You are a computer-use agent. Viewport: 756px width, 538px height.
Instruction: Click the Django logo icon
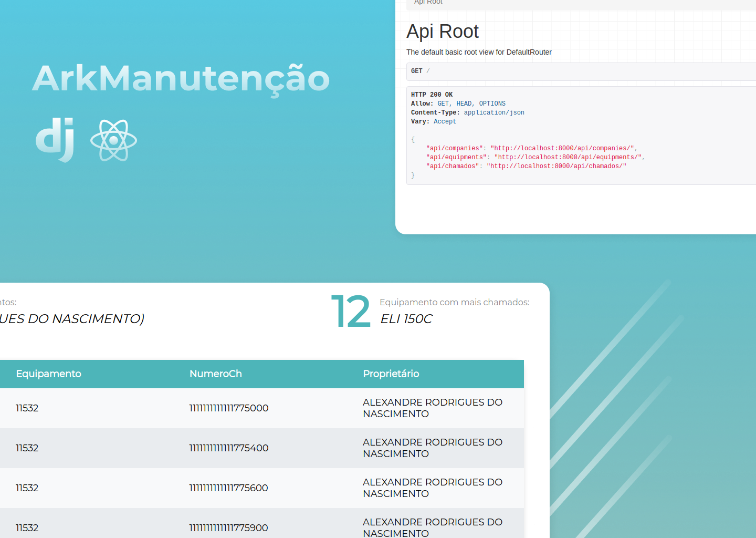pos(55,139)
